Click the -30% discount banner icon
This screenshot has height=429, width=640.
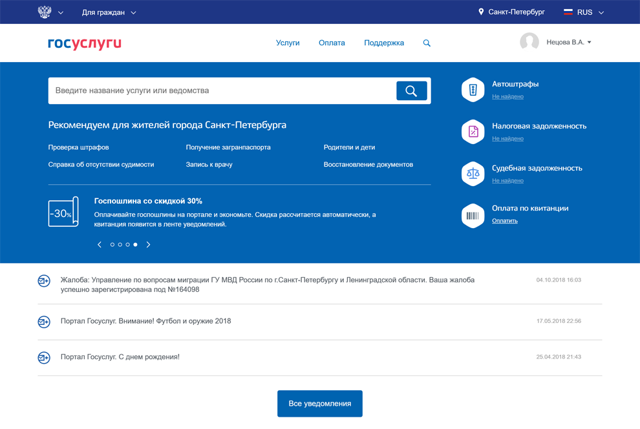[63, 212]
